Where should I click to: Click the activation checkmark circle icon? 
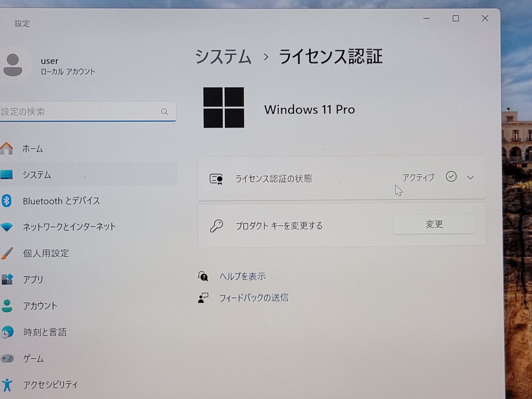pos(451,177)
